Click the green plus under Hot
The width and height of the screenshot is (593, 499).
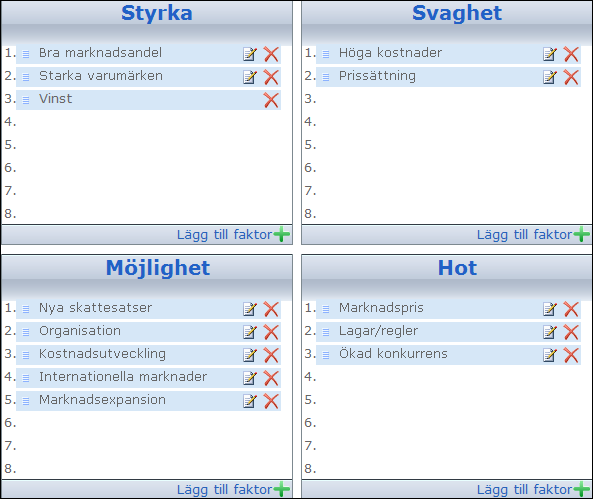coord(582,490)
